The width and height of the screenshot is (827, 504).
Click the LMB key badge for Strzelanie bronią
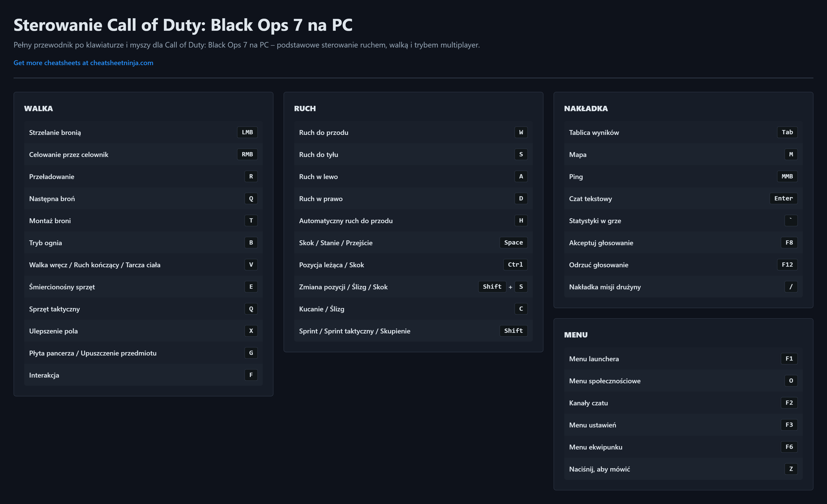click(247, 132)
